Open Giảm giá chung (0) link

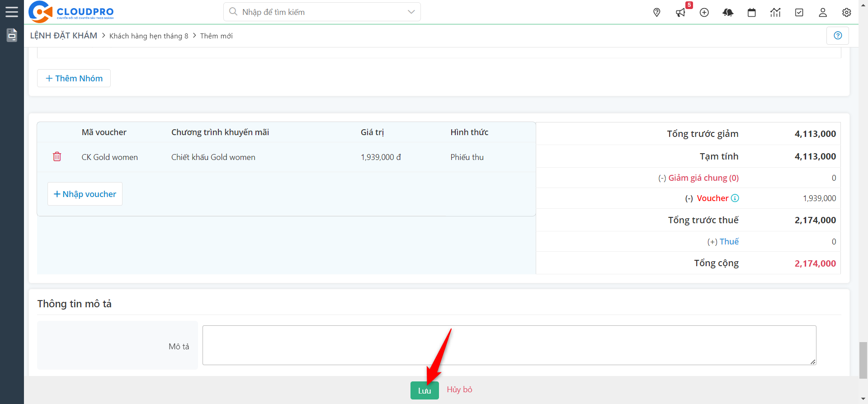(703, 178)
